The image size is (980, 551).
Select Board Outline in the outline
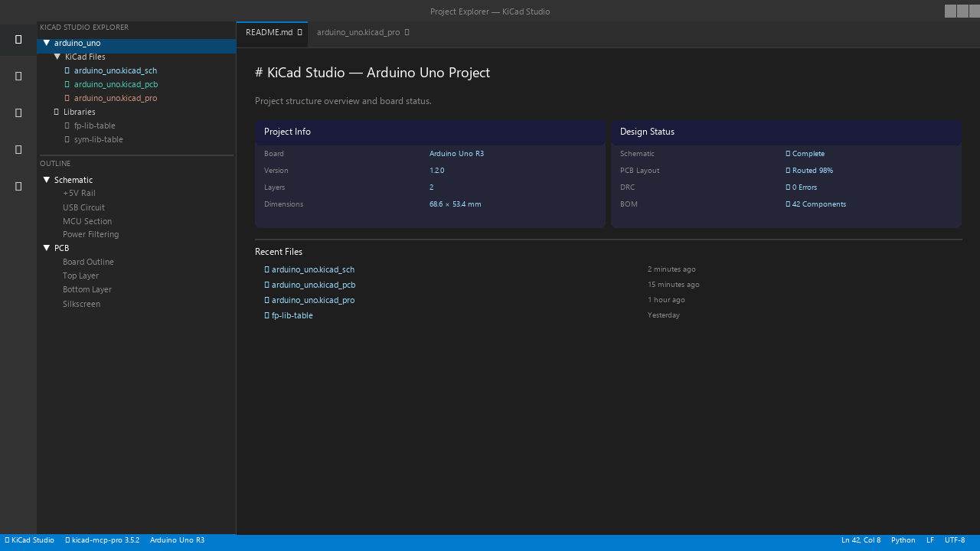[88, 262]
